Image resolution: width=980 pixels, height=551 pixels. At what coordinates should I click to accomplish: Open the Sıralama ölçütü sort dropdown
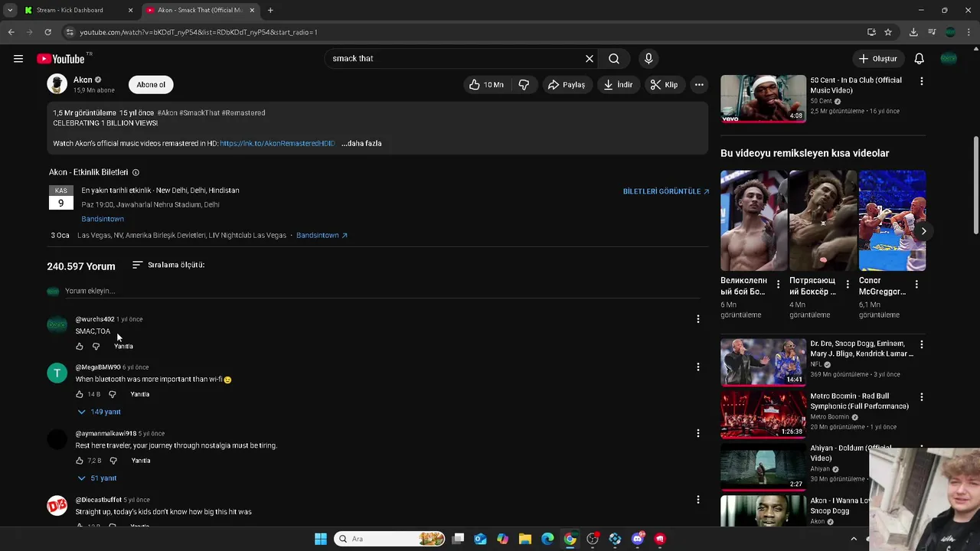tap(168, 265)
